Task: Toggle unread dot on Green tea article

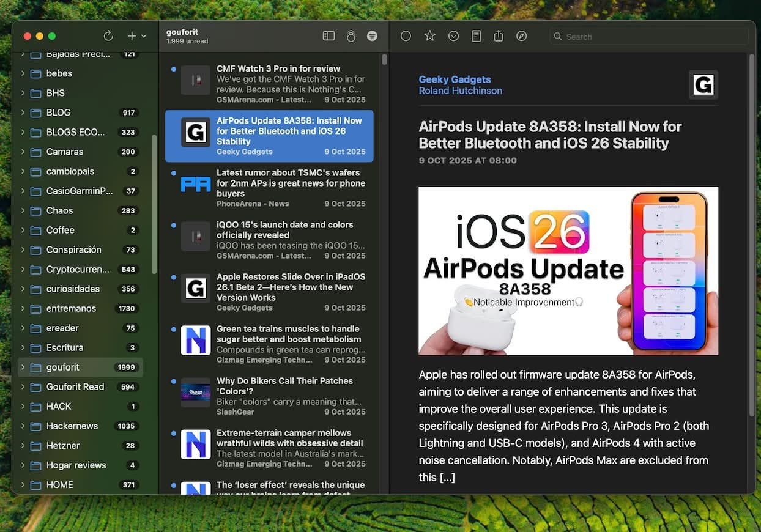Action: 174,330
